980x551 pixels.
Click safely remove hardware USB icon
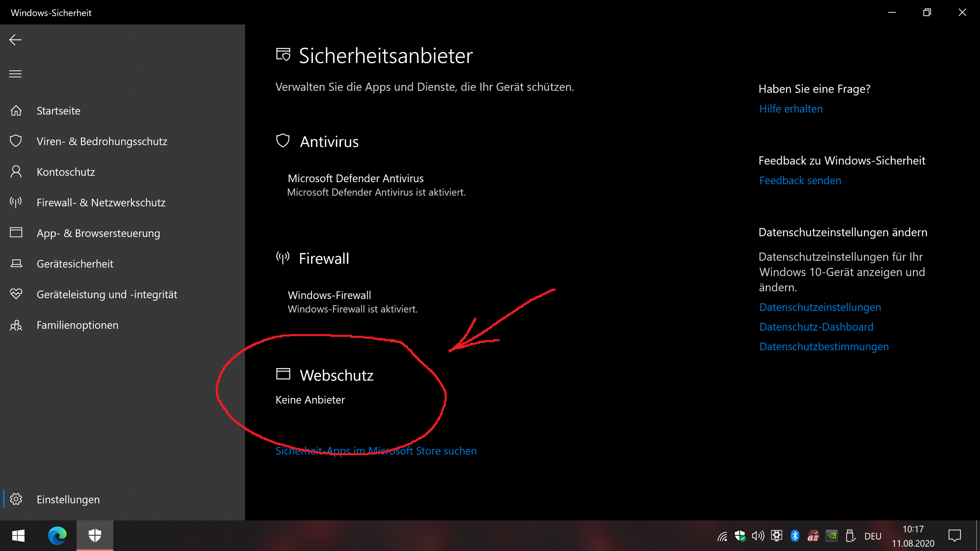tap(850, 536)
